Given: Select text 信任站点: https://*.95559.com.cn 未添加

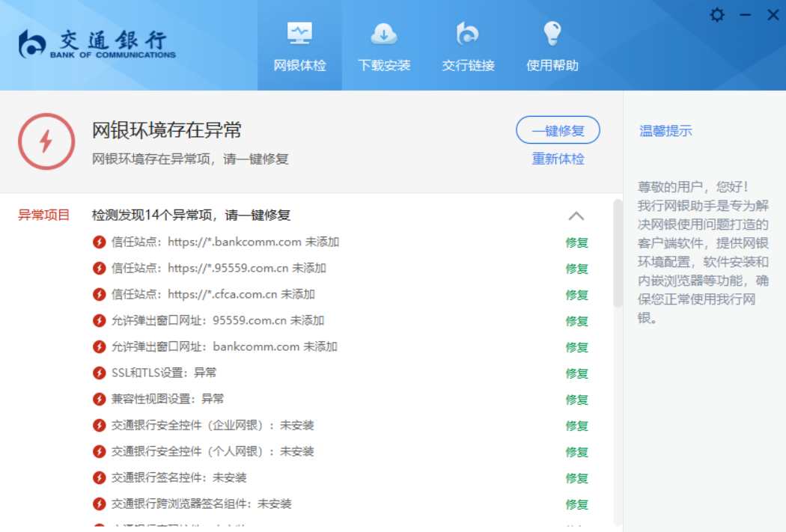Looking at the screenshot, I should coord(219,268).
